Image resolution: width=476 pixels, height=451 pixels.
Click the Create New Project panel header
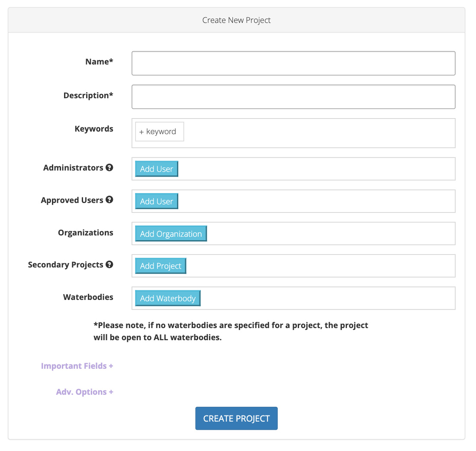point(236,20)
